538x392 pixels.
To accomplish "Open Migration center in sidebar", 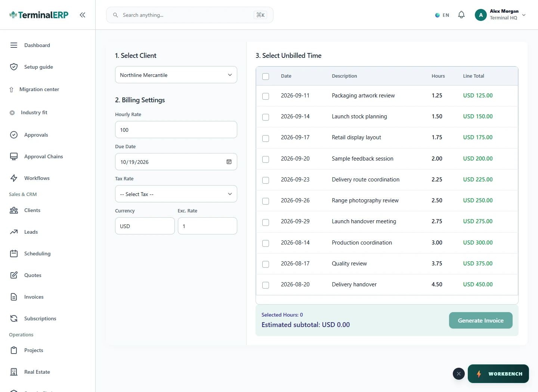I will tap(39, 89).
